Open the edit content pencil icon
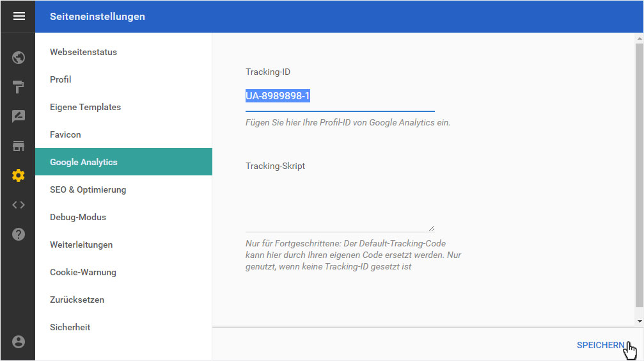This screenshot has width=644, height=361. tap(19, 116)
